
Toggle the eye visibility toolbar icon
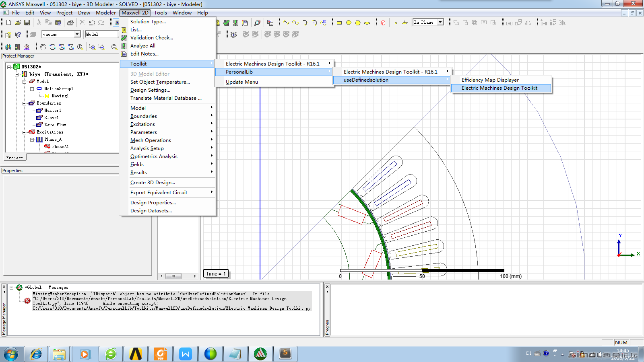tap(233, 35)
